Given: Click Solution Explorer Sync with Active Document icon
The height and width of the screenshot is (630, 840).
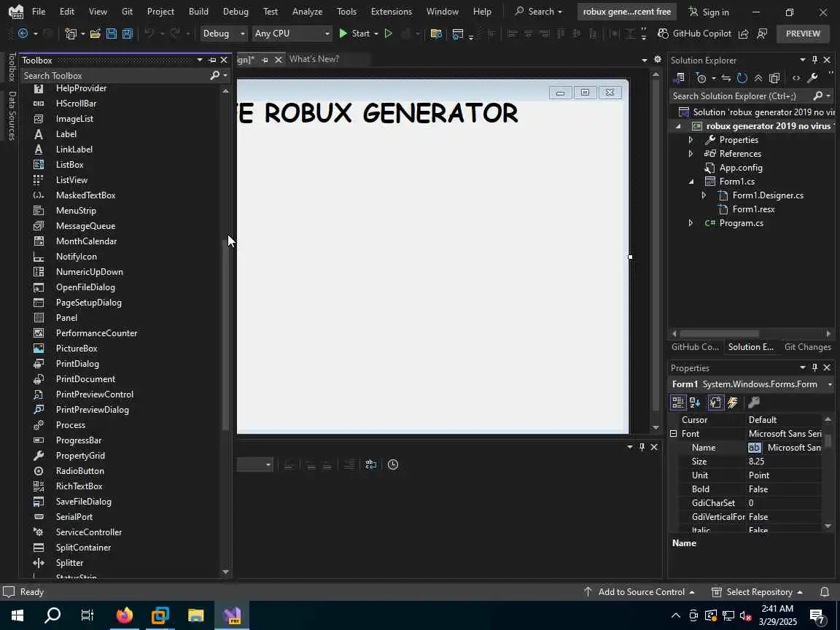Looking at the screenshot, I should point(726,78).
